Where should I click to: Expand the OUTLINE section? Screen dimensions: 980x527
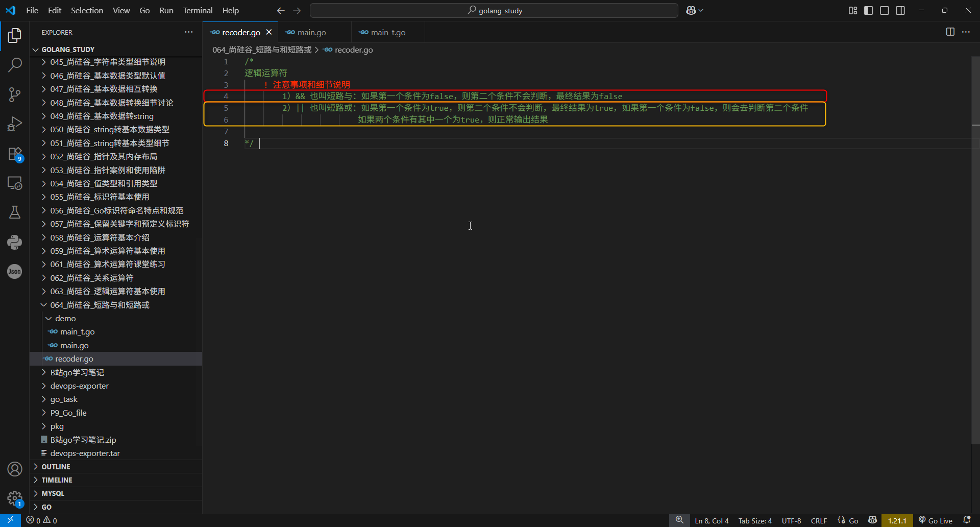(116, 467)
